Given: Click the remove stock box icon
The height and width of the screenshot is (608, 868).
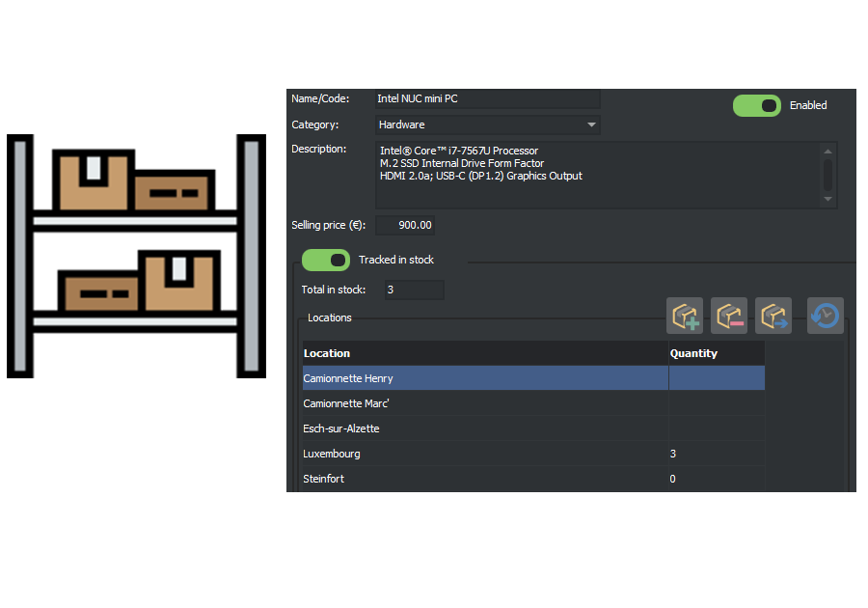Looking at the screenshot, I should tap(728, 316).
